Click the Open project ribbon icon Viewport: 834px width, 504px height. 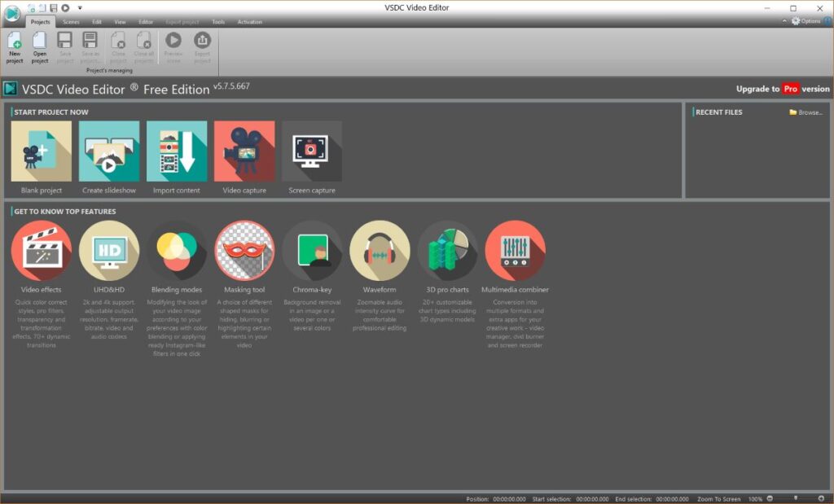click(40, 46)
